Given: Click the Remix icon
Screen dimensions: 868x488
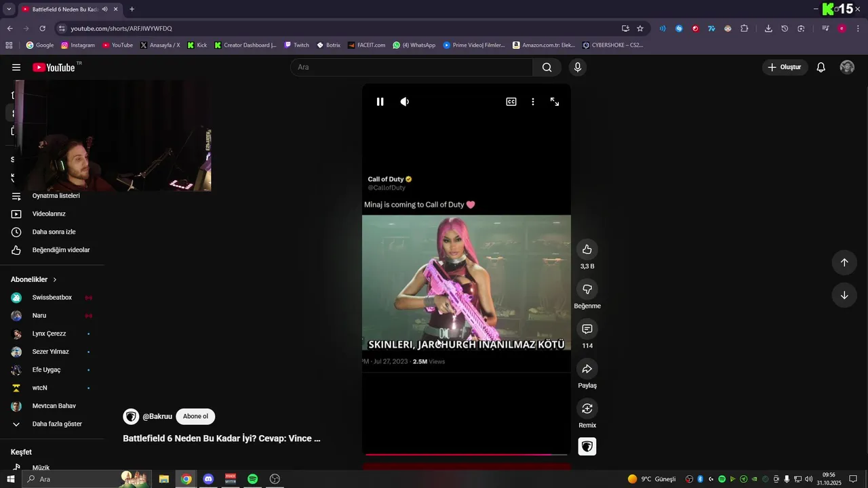Looking at the screenshot, I should coord(587,409).
